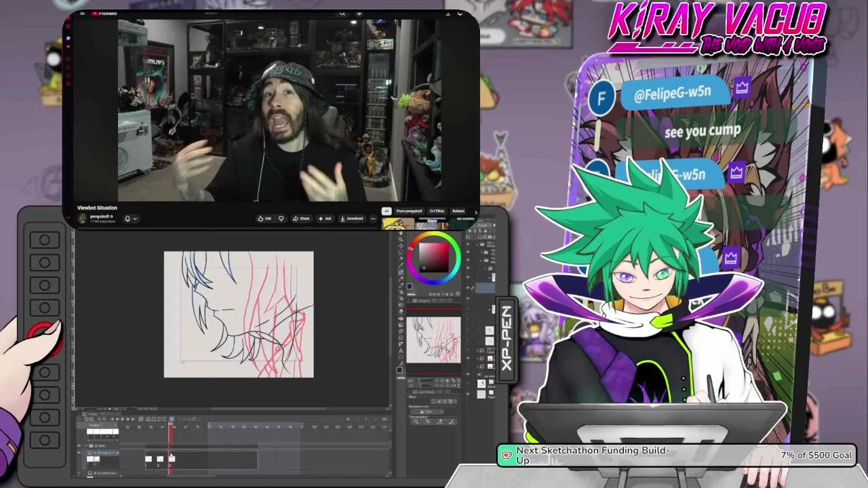The height and width of the screenshot is (488, 868).
Task: Open the Expression color dropdown
Action: (429, 411)
